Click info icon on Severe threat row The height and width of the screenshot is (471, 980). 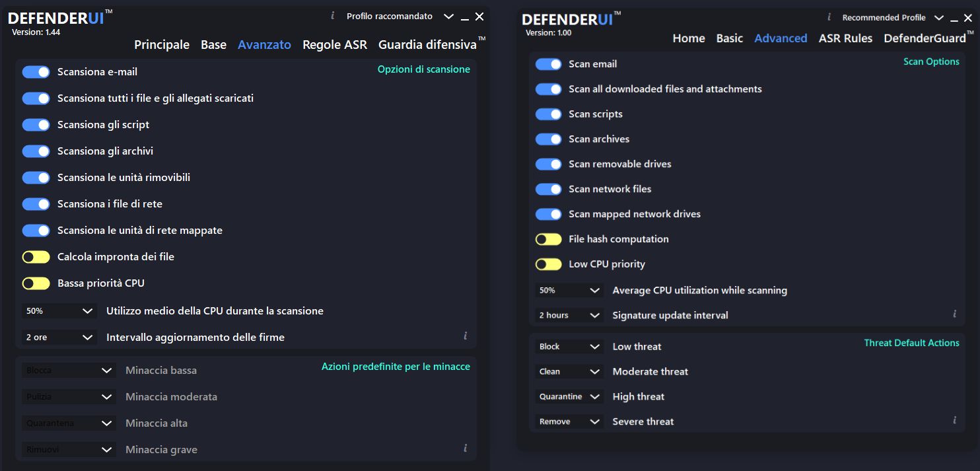pyautogui.click(x=954, y=420)
